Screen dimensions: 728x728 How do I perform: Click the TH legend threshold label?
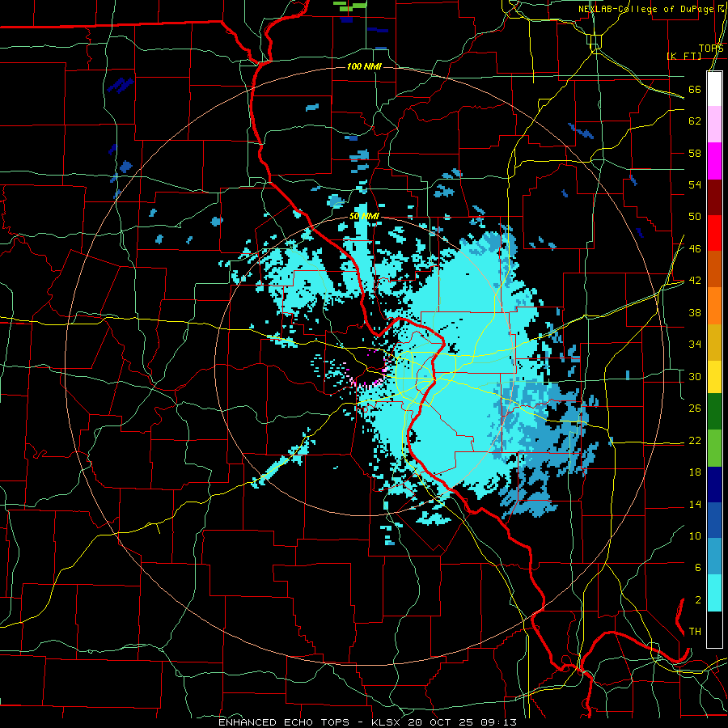695,632
